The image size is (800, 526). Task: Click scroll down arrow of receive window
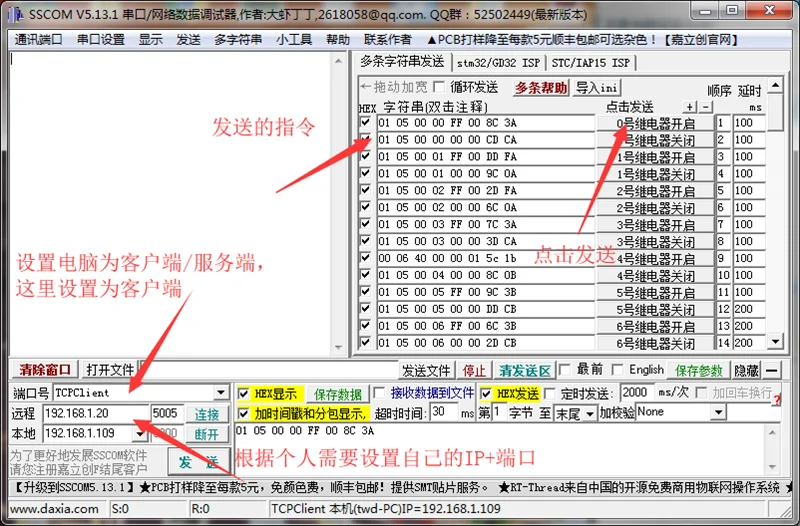tap(338, 347)
